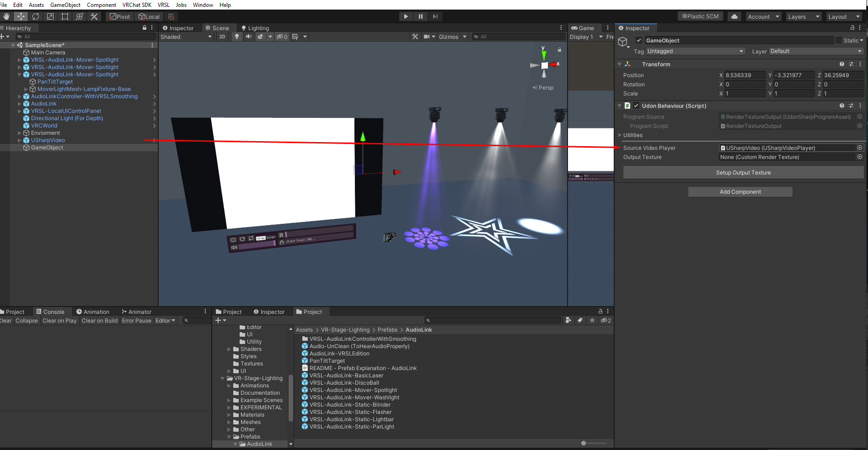The image size is (868, 450).
Task: Open scene component tools icon
Action: pyautogui.click(x=415, y=37)
